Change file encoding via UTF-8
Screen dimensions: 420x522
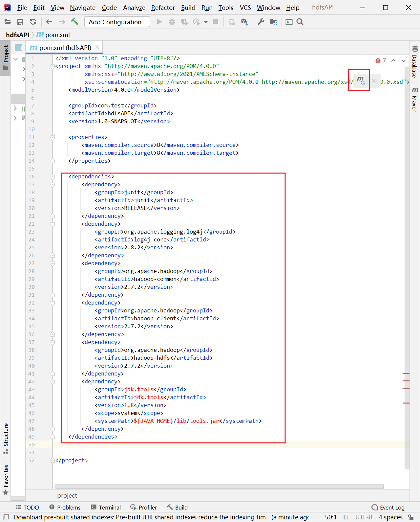[x=364, y=517]
